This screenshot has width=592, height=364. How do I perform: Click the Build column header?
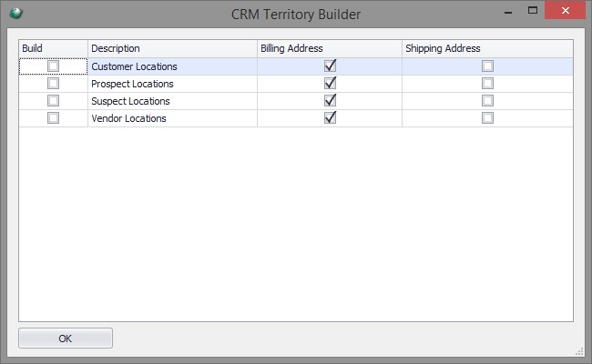53,48
